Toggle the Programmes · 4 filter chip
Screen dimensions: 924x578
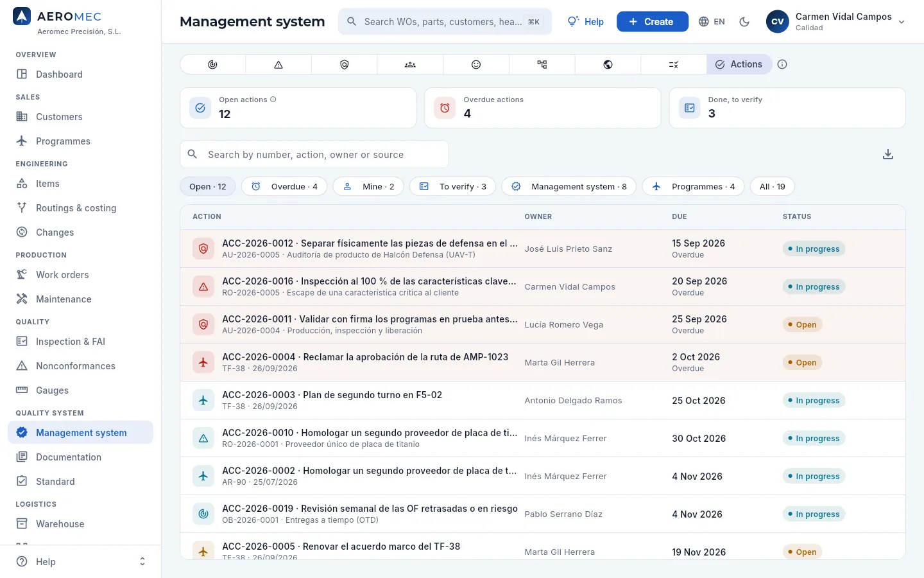[694, 187]
